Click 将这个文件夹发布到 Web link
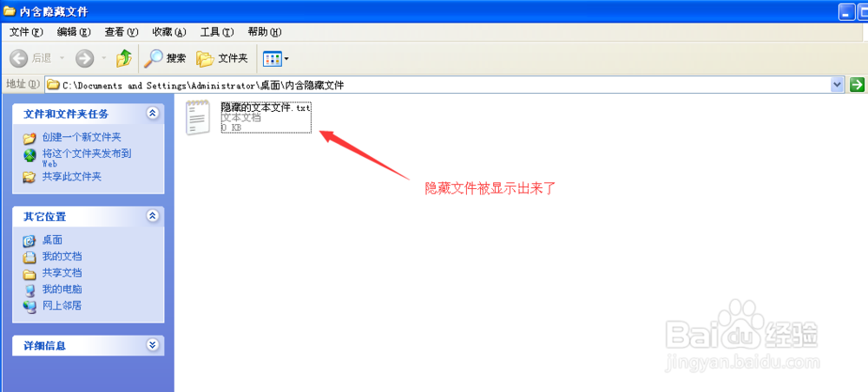The width and height of the screenshot is (868, 392). [86, 158]
